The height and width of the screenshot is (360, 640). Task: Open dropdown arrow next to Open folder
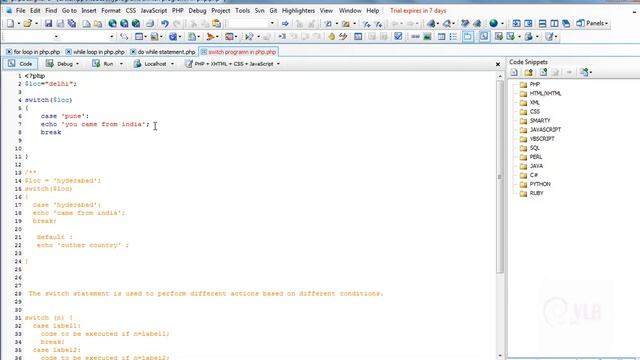click(36, 24)
